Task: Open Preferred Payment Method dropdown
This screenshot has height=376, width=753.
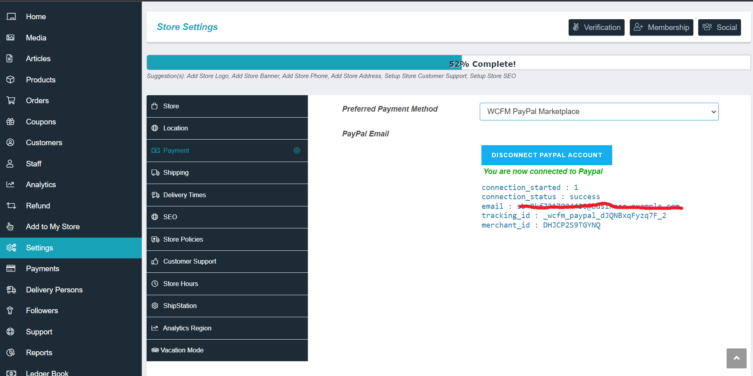Action: (x=599, y=111)
